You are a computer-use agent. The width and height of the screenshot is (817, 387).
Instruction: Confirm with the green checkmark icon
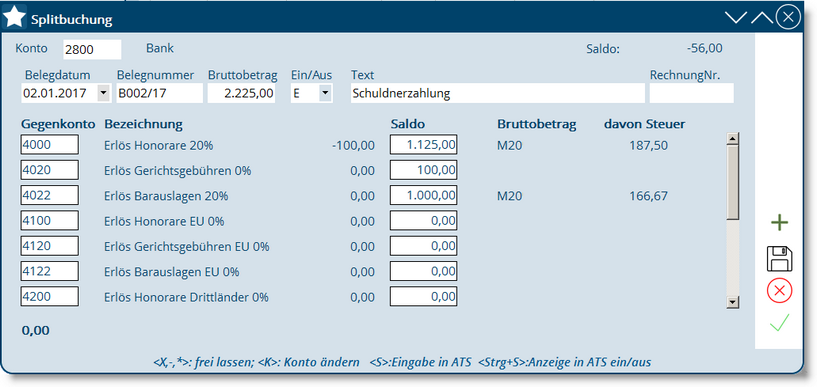click(779, 323)
